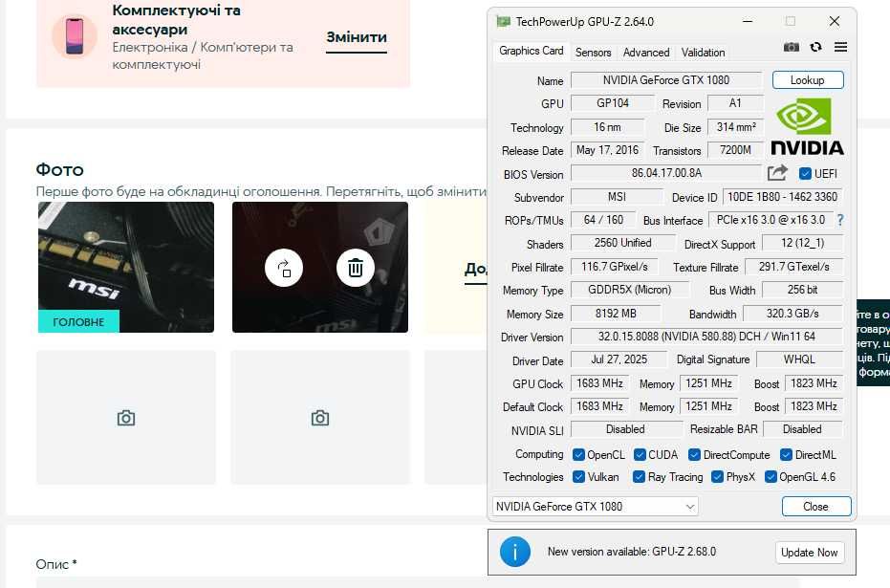This screenshot has height=588, width=890.
Task: Click the Resizable BAR Disabled value
Action: click(803, 429)
